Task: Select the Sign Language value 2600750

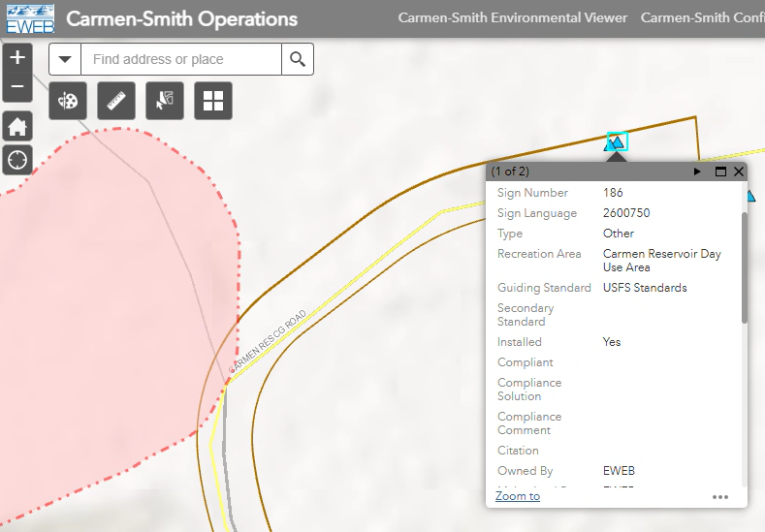Action: (626, 213)
